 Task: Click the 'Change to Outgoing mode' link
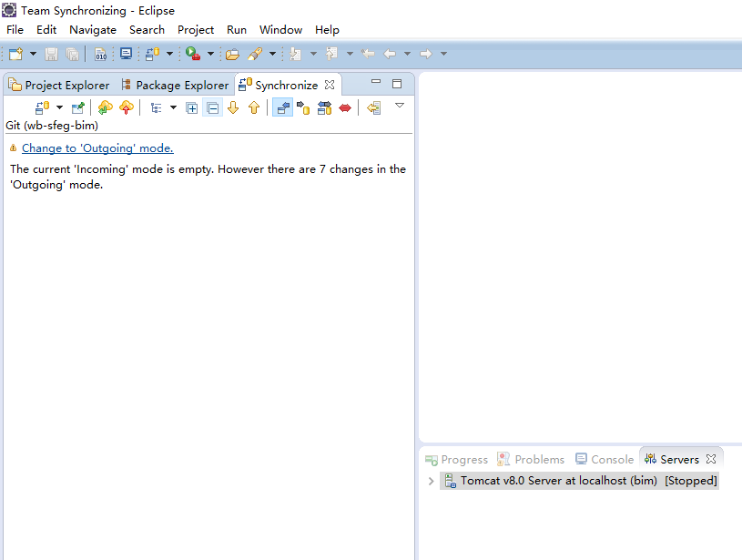point(97,148)
